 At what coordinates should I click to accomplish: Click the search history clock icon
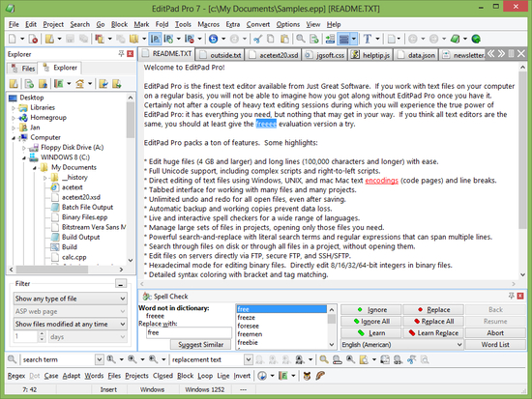tap(262, 376)
